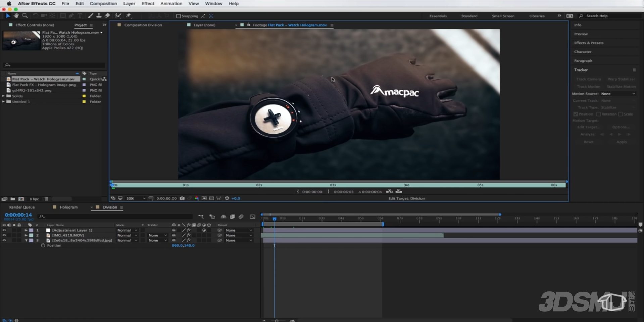Switch to the Composition Division viewer tab

click(x=143, y=25)
